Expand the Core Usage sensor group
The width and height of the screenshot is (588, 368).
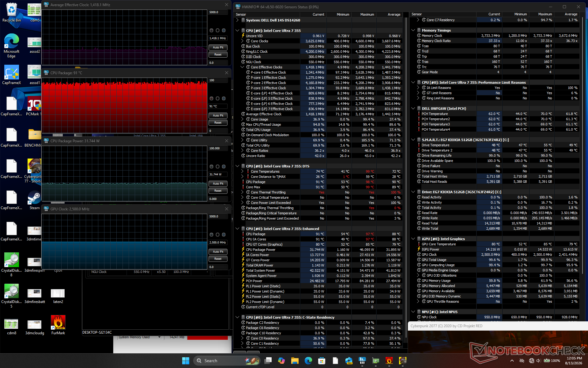[x=242, y=119]
